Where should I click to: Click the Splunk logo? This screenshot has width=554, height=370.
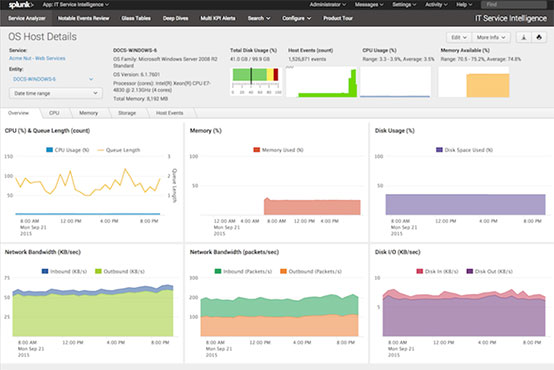pyautogui.click(x=20, y=5)
